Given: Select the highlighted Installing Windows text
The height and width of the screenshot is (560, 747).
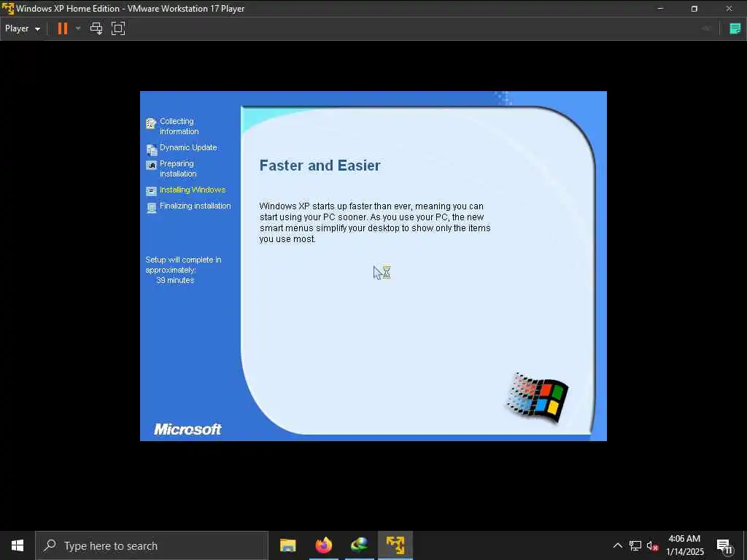Looking at the screenshot, I should click(193, 190).
